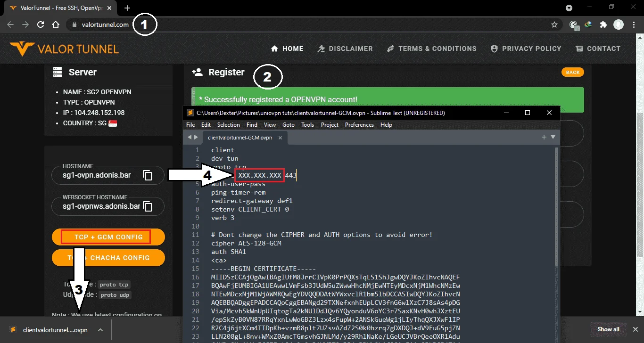The image size is (644, 343).
Task: Click the Sublime Text title bar icon
Action: click(190, 113)
